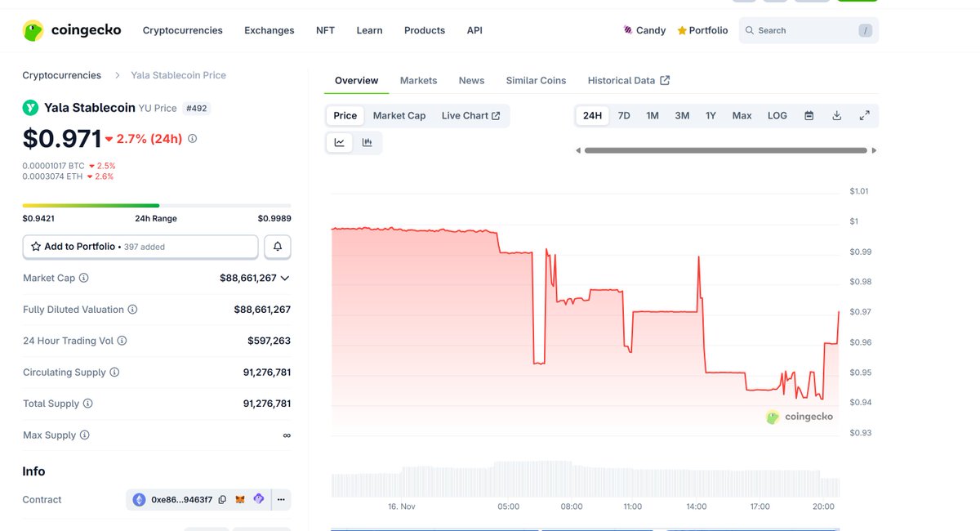Click the 14:00 time axis label

697,506
